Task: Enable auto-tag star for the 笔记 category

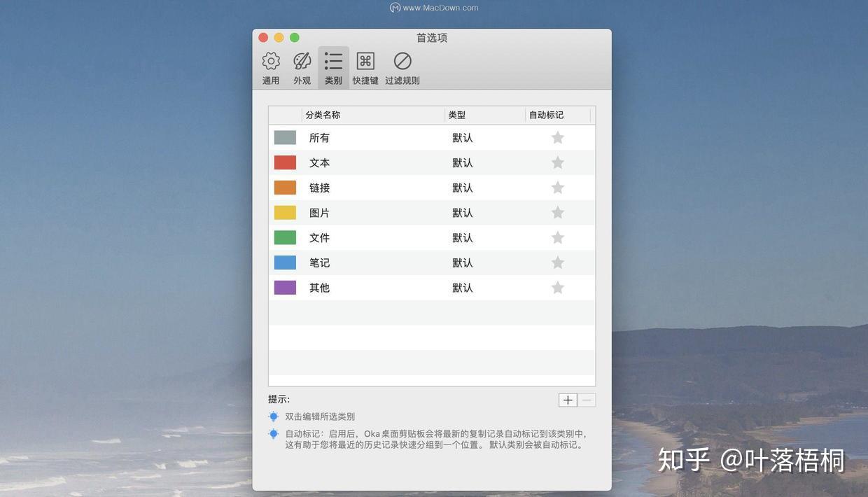Action: click(557, 262)
